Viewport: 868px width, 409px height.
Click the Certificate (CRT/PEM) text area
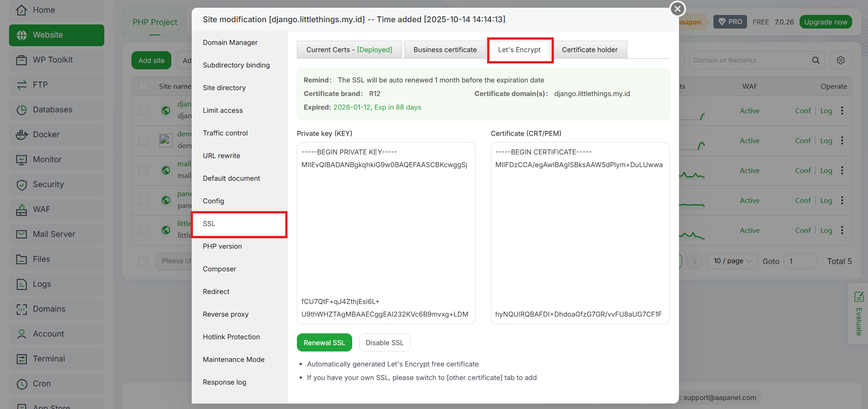click(x=580, y=233)
